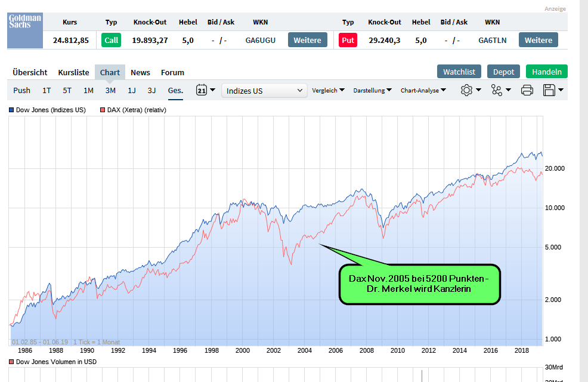Image resolution: width=588 pixels, height=382 pixels.
Task: Open the GA6UGU WKN link
Action: tap(260, 41)
